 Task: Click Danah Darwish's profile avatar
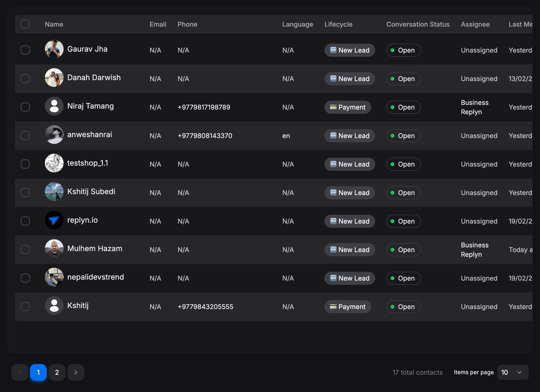pos(54,78)
